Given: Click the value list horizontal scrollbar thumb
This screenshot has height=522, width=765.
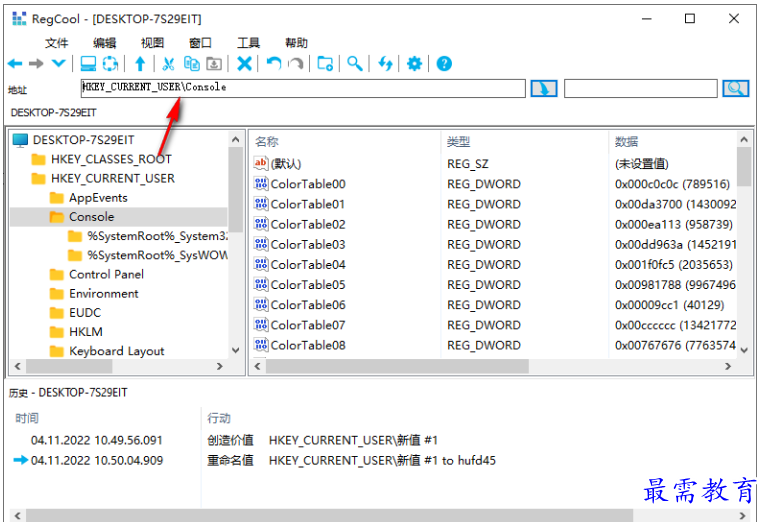Looking at the screenshot, I should (397, 366).
